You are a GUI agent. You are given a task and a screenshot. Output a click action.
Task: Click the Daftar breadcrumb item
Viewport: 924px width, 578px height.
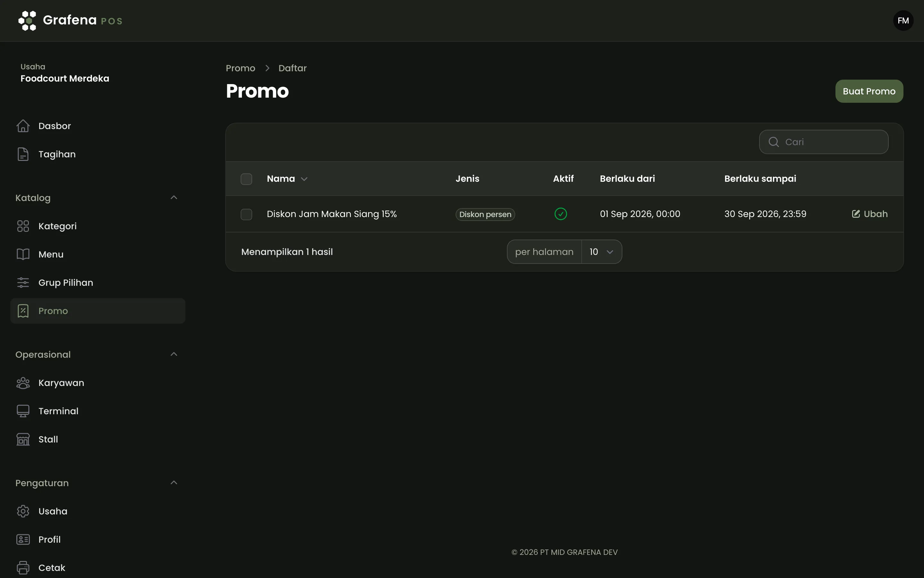(293, 68)
